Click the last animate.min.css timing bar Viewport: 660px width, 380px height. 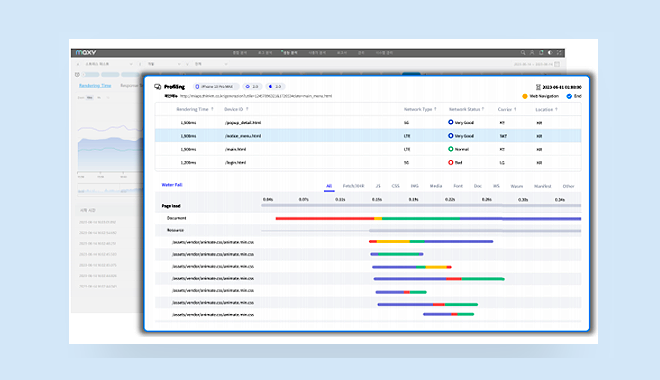click(449, 314)
